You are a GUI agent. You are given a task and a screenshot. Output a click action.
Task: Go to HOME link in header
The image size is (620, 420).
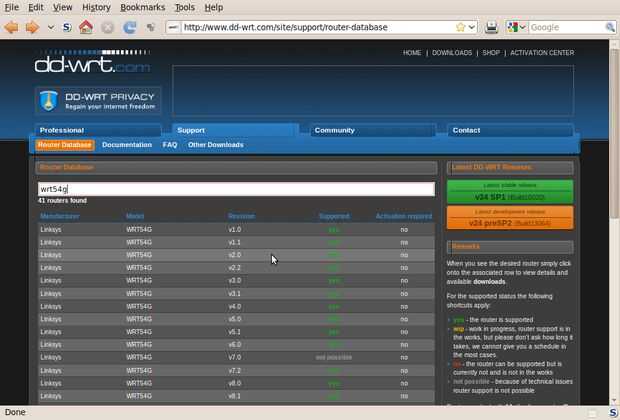click(x=412, y=53)
